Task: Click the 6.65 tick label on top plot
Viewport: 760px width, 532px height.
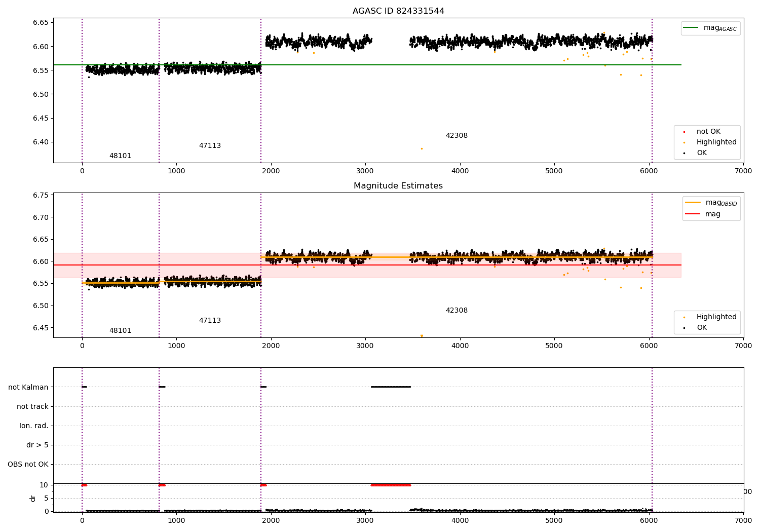Action: [41, 23]
